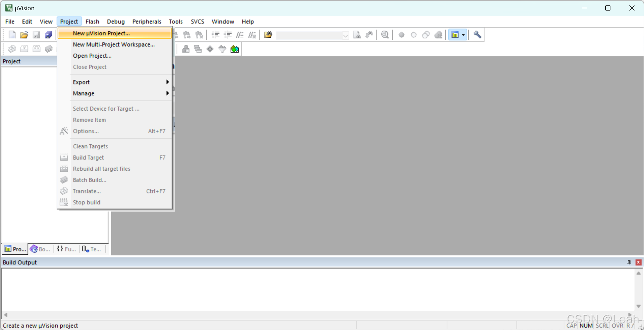Click the Indent selected text icon
644x330 pixels.
click(215, 35)
